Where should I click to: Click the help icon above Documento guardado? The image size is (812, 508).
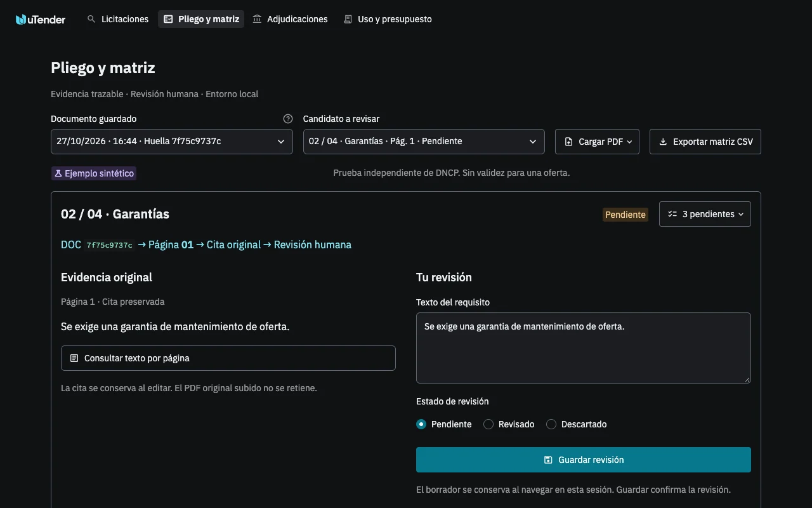pos(288,119)
